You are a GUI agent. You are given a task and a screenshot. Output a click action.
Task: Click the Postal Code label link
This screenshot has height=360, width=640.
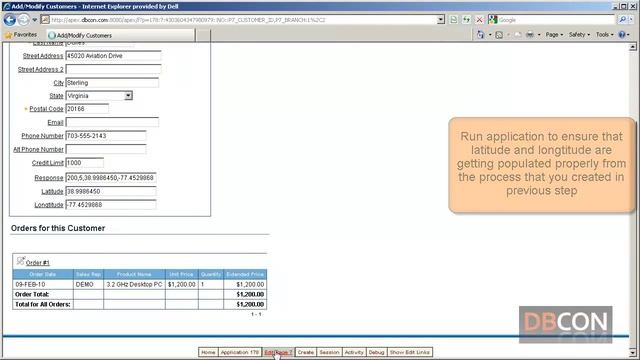(46, 109)
